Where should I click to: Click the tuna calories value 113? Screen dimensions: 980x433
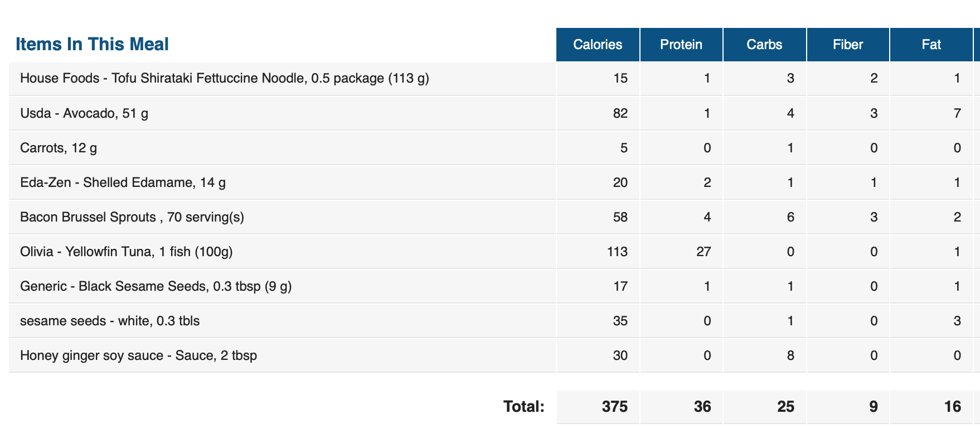tap(618, 252)
